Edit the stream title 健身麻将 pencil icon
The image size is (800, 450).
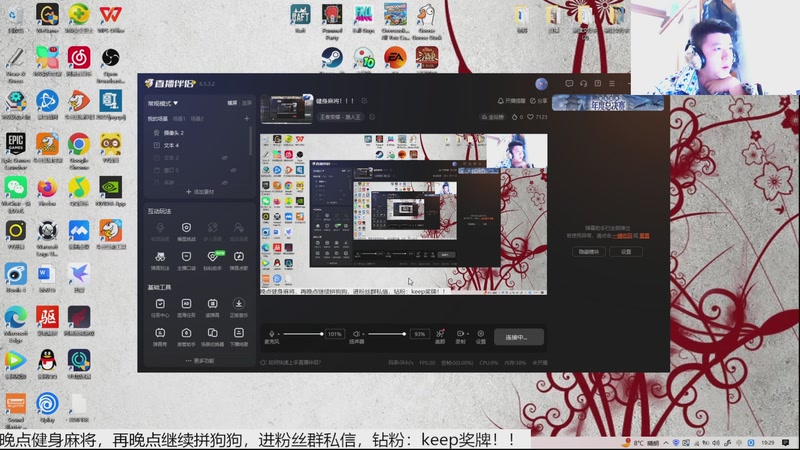364,101
